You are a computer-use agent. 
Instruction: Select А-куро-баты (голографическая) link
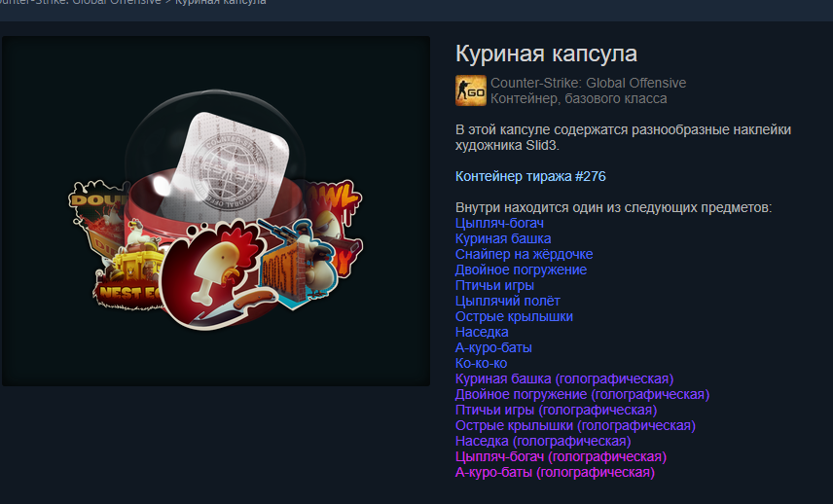pyautogui.click(x=555, y=472)
